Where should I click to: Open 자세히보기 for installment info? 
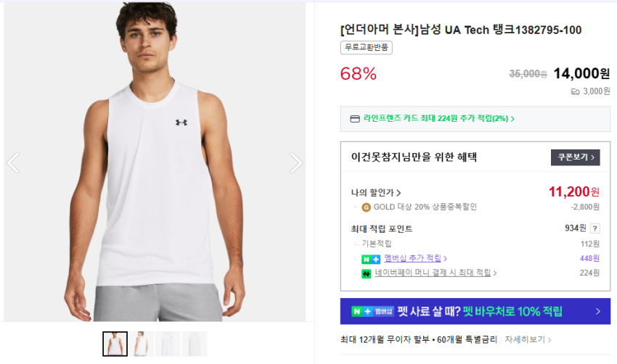point(528,339)
